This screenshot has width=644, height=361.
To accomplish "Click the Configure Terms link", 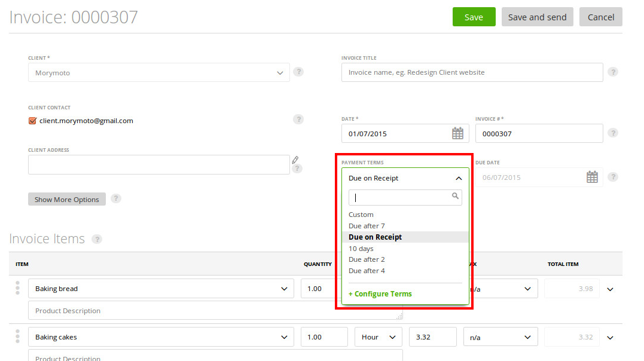I will pos(380,294).
